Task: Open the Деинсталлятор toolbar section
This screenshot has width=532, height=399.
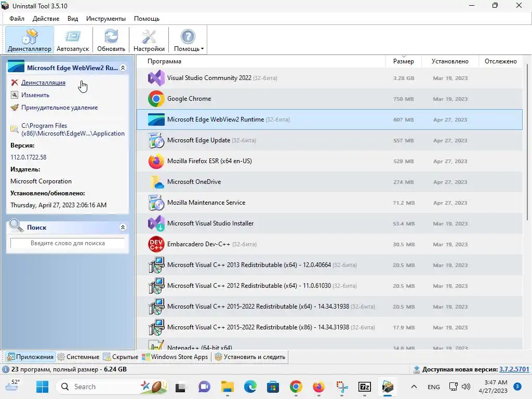Action: tap(30, 40)
